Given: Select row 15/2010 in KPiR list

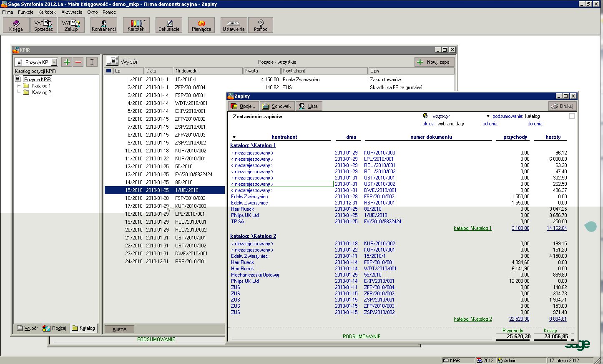Looking at the screenshot, I should click(x=164, y=190).
